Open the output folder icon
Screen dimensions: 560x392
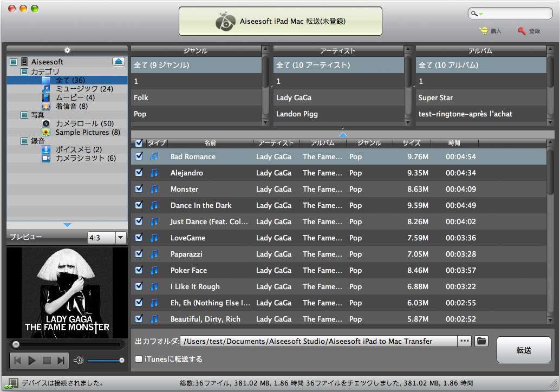click(481, 341)
